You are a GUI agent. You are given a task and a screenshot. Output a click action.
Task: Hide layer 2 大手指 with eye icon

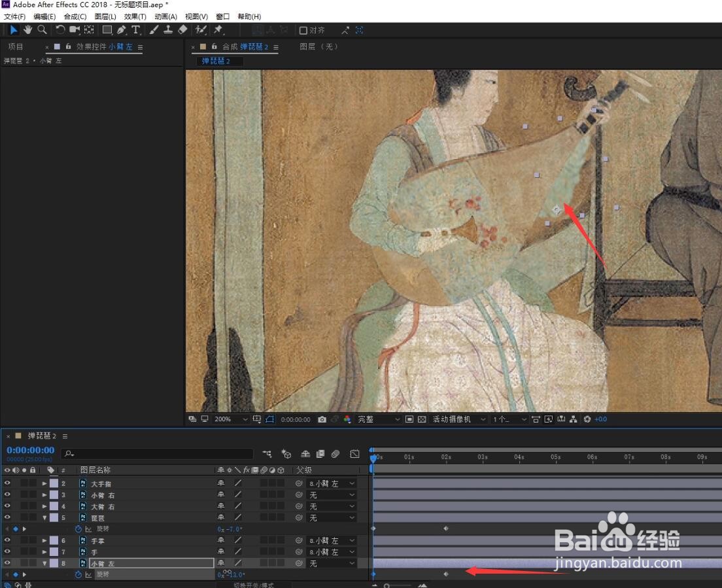[x=7, y=483]
